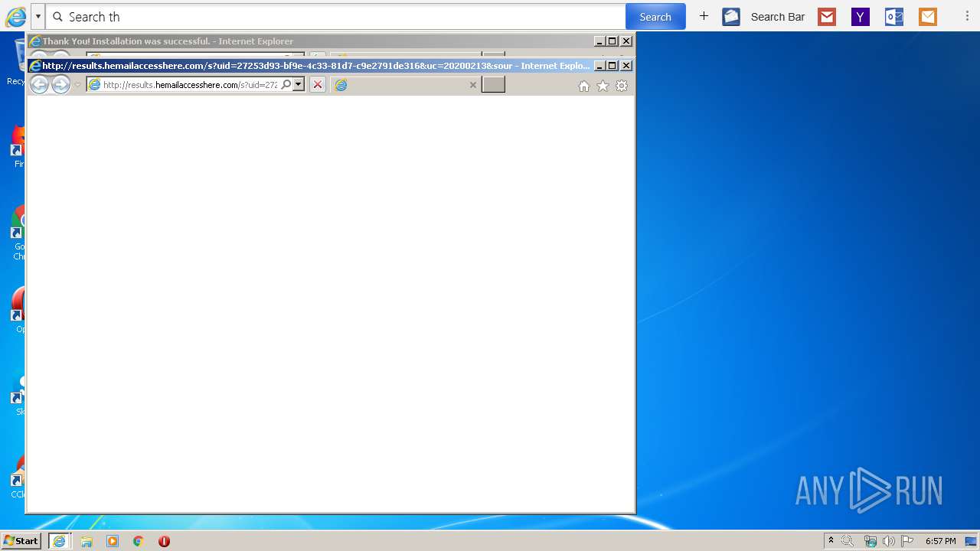The width and height of the screenshot is (980, 551).
Task: Open Favorites star icon in IE
Action: [603, 86]
